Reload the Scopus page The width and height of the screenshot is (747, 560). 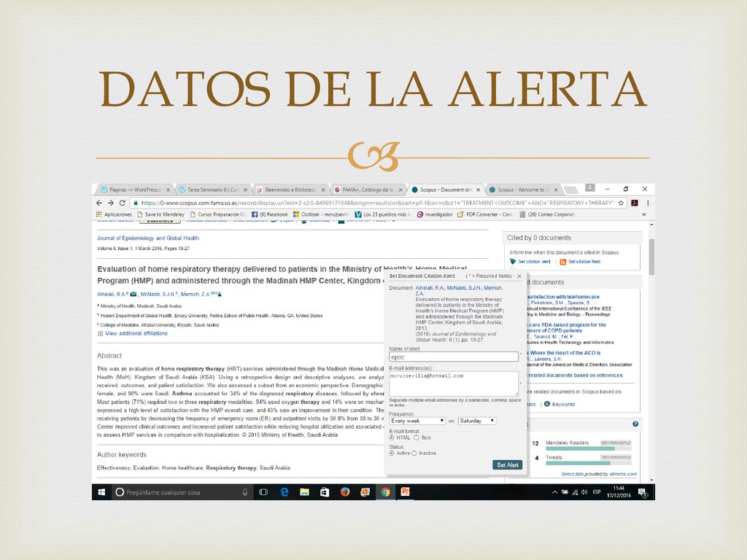123,203
